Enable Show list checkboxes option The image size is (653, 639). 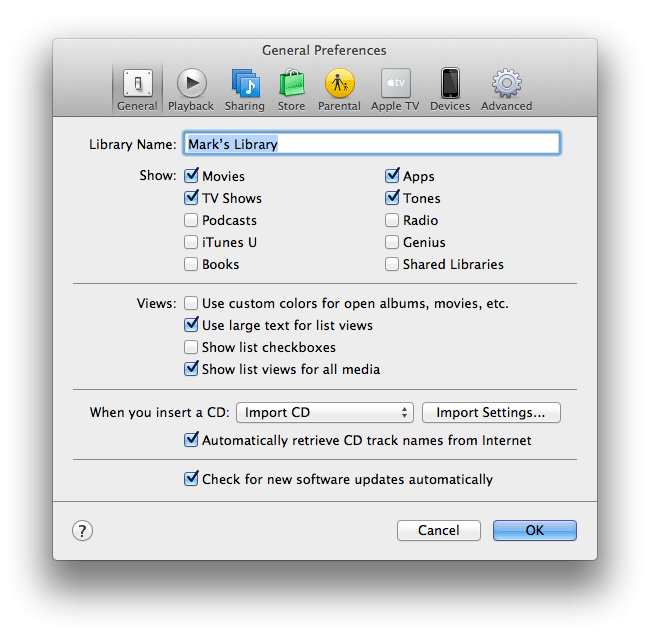coord(191,348)
